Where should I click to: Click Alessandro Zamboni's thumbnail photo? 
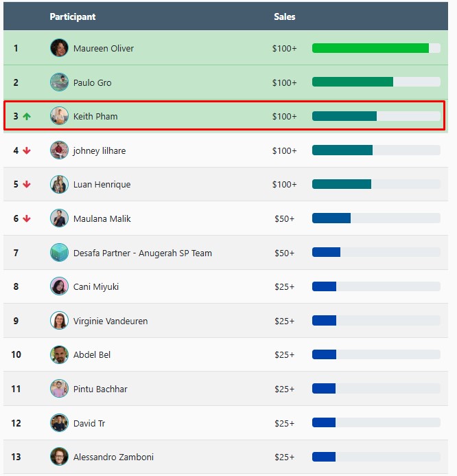[59, 457]
